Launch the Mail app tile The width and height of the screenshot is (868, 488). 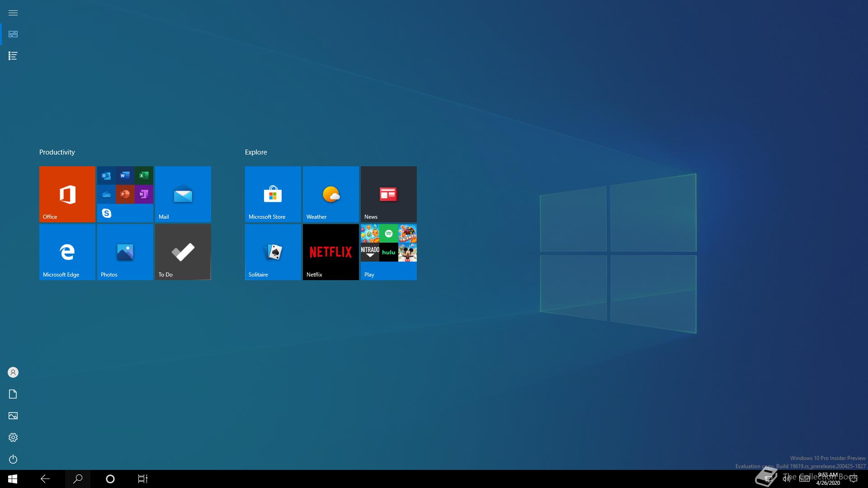coord(183,194)
